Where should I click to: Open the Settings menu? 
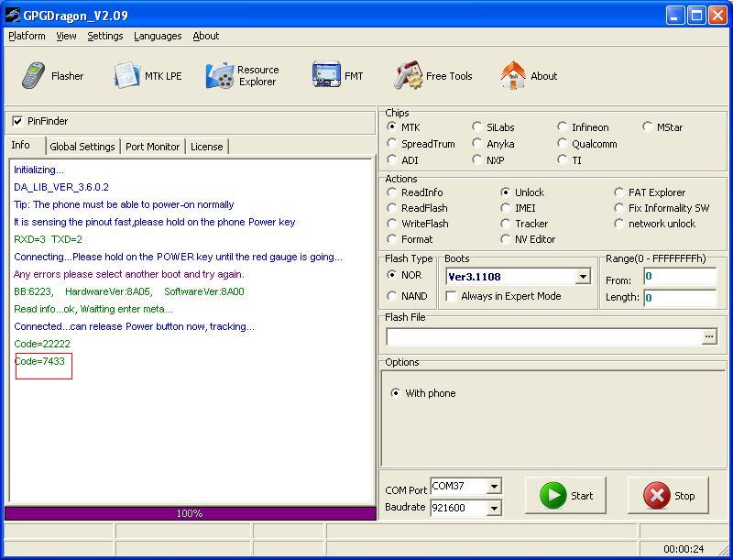[x=105, y=36]
